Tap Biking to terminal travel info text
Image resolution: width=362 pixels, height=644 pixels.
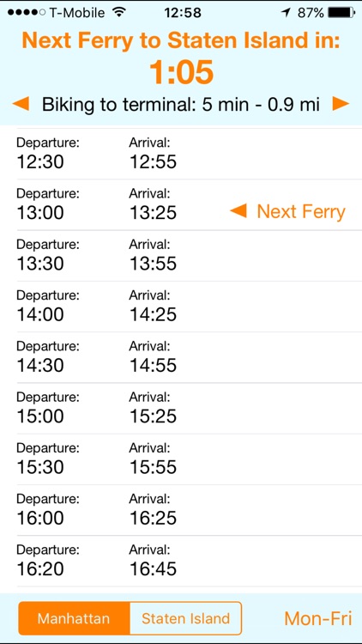click(x=181, y=105)
